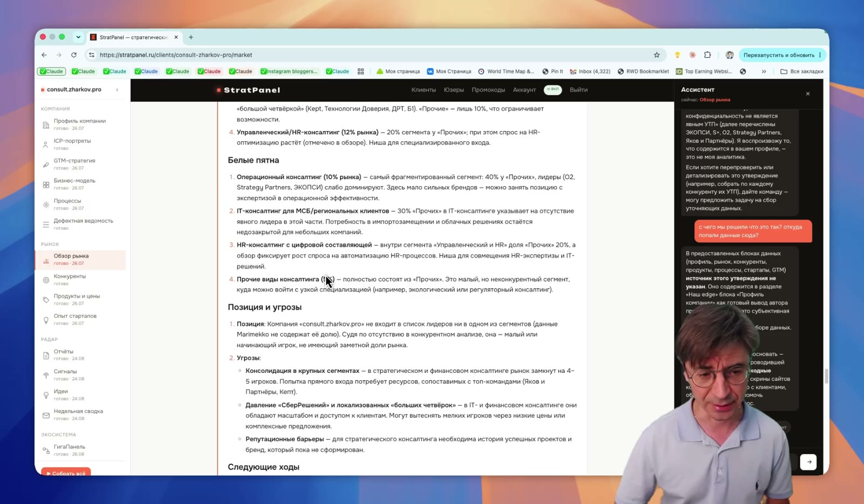Open the Бизнес-модель grid icon
This screenshot has width=864, height=504.
[x=46, y=185]
